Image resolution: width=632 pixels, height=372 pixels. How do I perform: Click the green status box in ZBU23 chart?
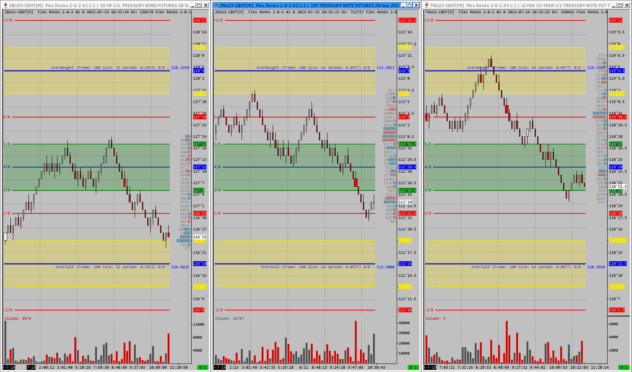tap(202, 367)
